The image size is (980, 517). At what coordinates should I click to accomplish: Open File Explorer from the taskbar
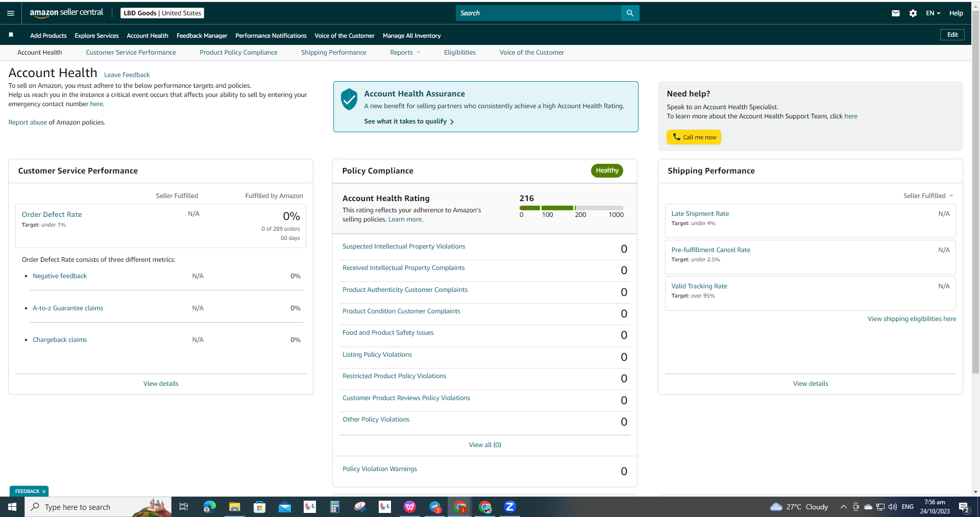coord(234,507)
